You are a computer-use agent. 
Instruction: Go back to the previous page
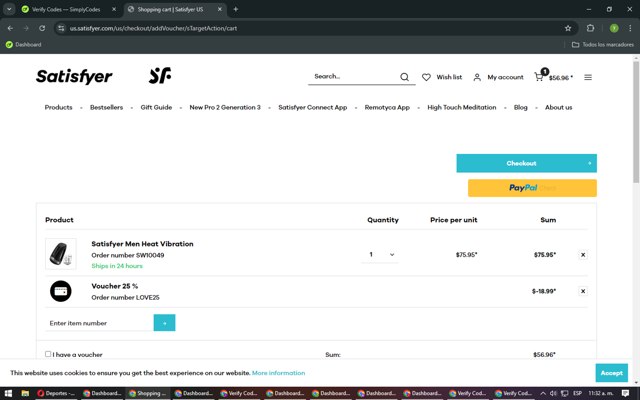(x=10, y=28)
